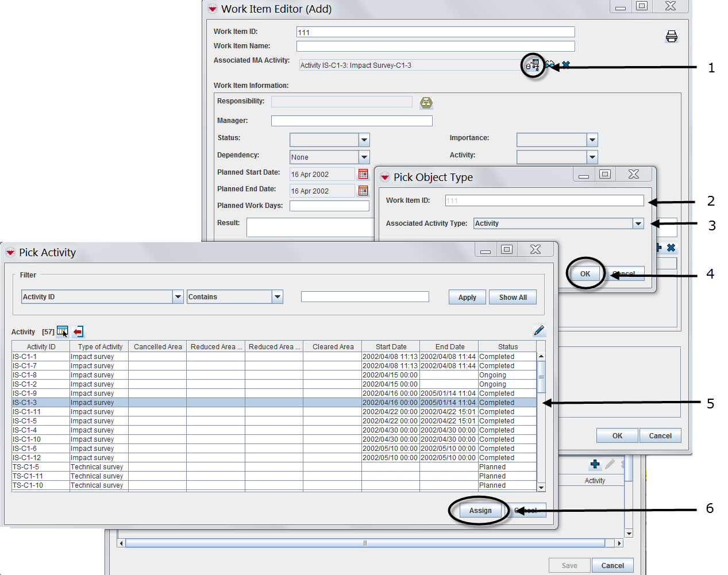Click the Work Item Name input field
Screen dimensions: 728x575
[x=435, y=47]
